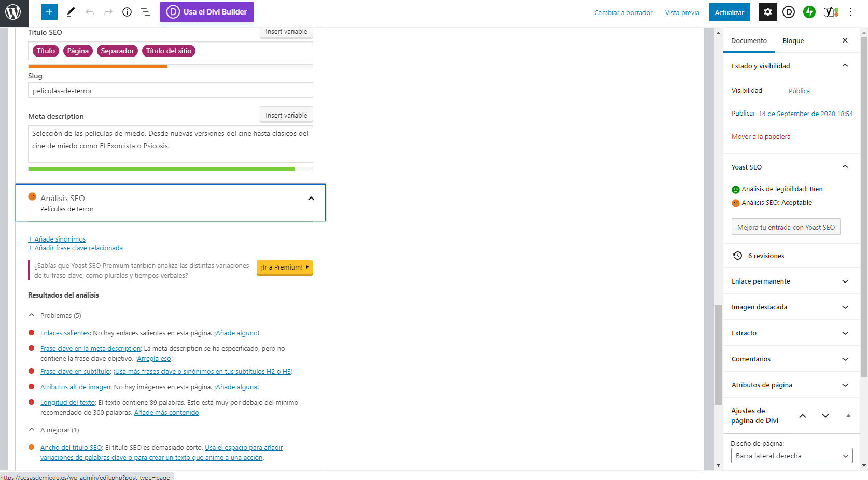This screenshot has height=480, width=868.
Task: Click the sidebar vertical scrollbar
Action: (864, 207)
